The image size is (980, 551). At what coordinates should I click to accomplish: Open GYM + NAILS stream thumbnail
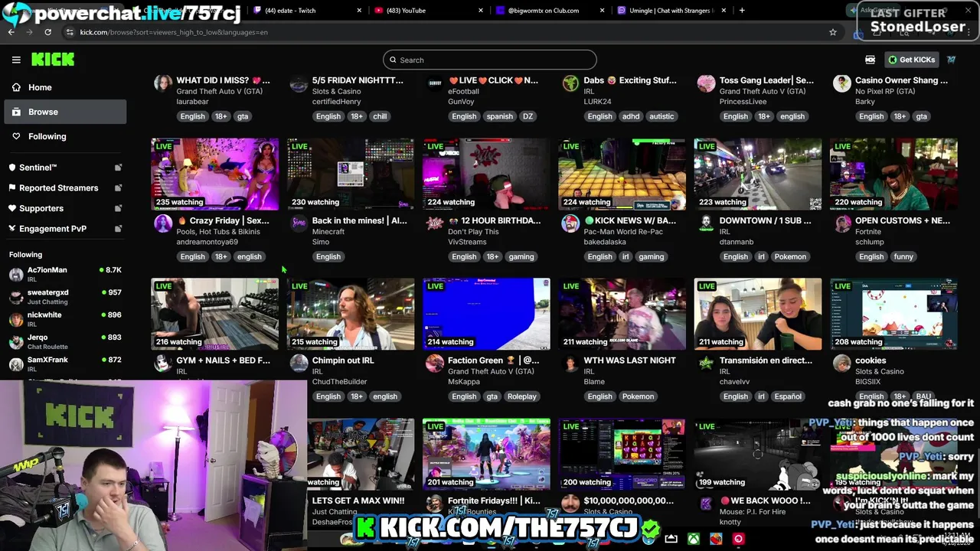(x=215, y=314)
